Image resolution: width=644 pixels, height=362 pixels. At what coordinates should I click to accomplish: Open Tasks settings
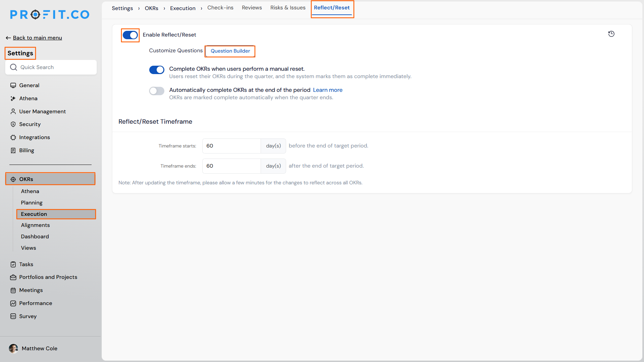(x=26, y=264)
